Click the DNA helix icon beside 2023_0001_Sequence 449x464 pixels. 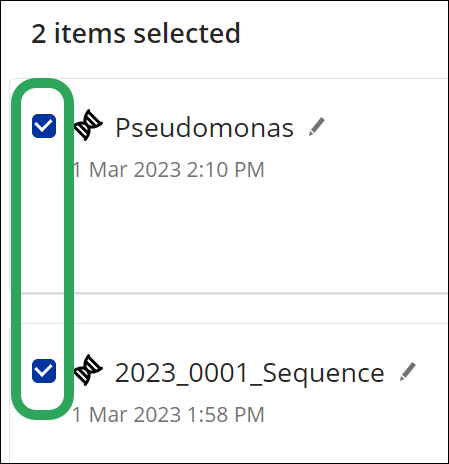pyautogui.click(x=88, y=370)
